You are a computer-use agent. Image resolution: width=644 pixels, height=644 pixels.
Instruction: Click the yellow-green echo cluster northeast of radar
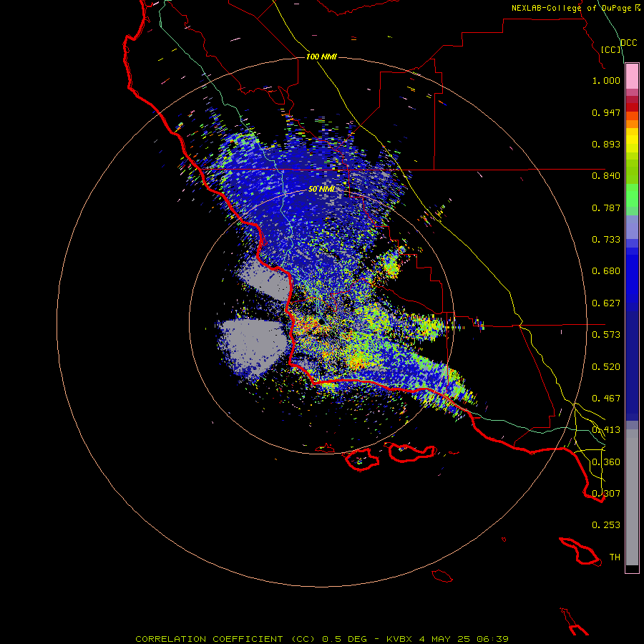coord(391,264)
